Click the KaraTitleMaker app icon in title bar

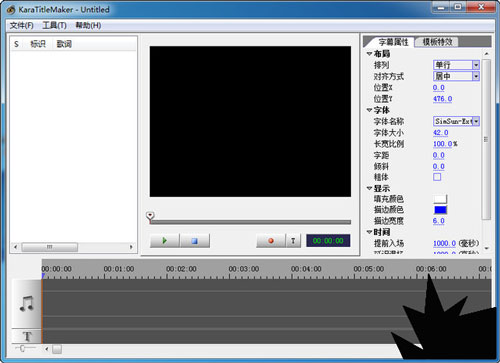[x=11, y=10]
